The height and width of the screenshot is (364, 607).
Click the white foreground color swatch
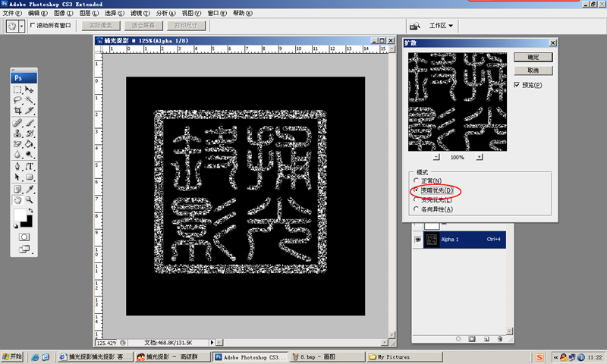[x=20, y=216]
